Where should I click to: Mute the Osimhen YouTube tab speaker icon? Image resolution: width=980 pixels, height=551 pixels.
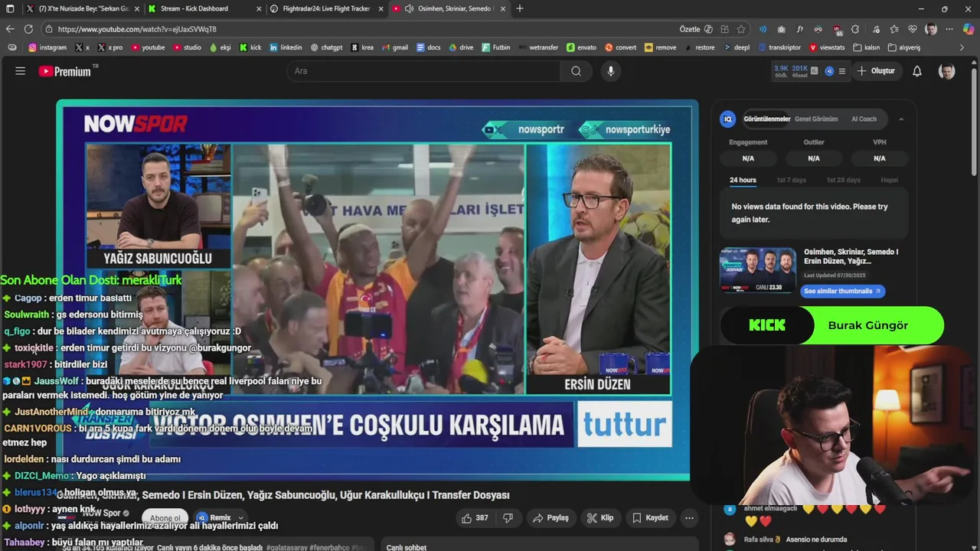click(409, 8)
